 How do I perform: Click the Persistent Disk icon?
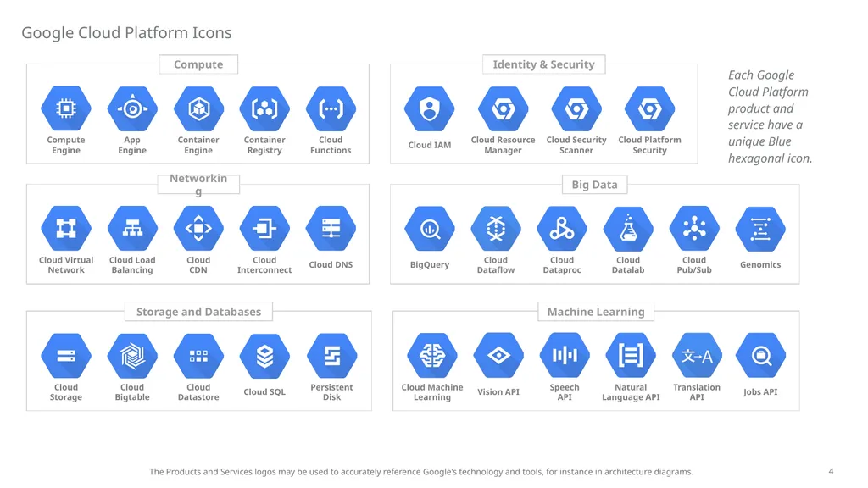pyautogui.click(x=332, y=356)
